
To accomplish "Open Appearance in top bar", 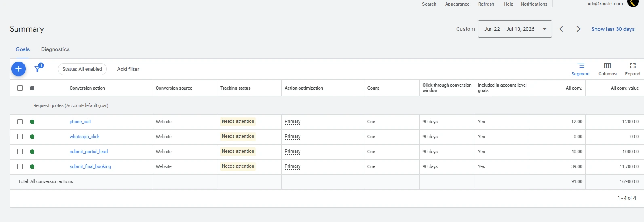I will [457, 4].
